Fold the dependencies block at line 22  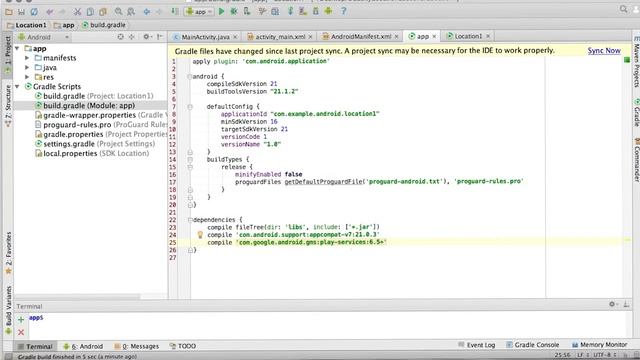pos(190,220)
